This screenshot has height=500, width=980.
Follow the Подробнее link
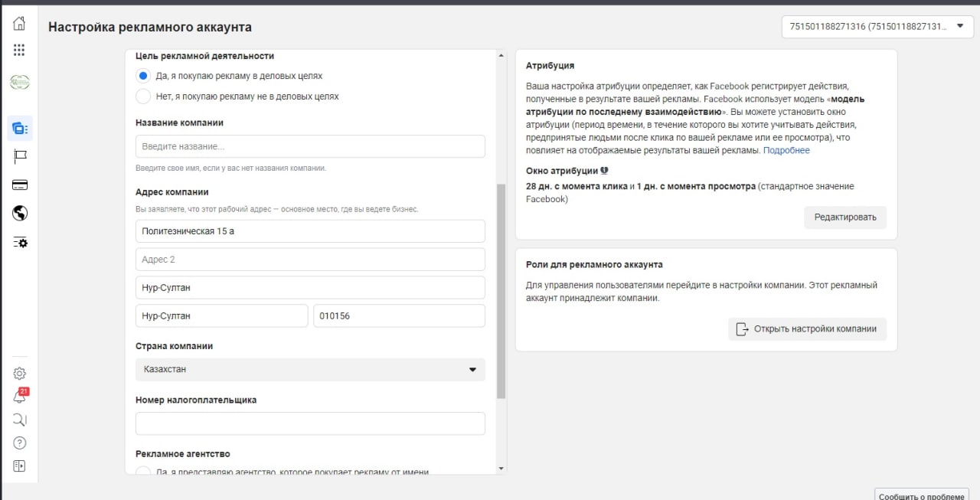click(x=786, y=150)
